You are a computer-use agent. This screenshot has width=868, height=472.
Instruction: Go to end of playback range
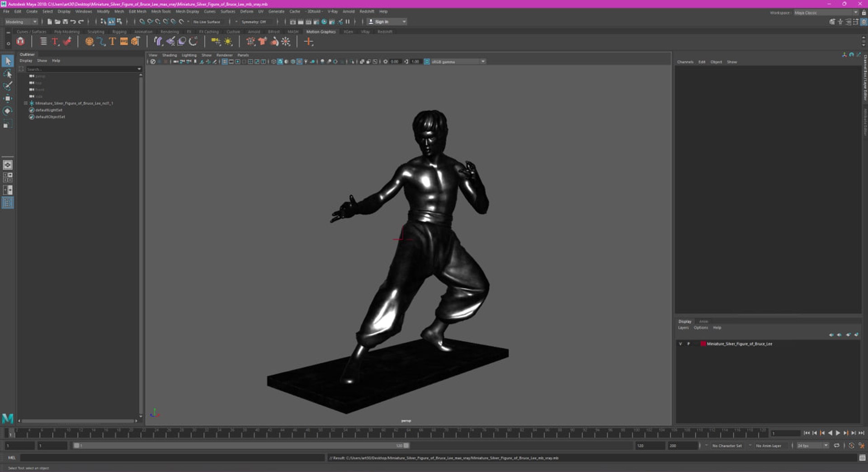point(861,433)
